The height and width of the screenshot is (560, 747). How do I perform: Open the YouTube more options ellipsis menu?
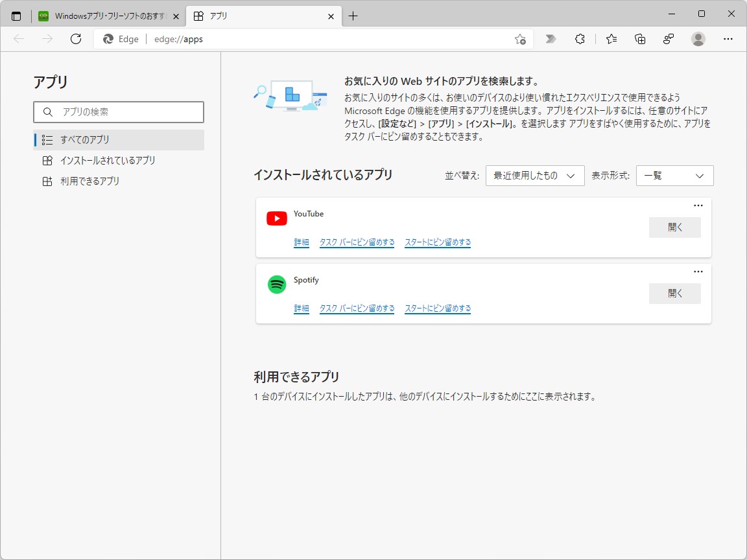(x=698, y=205)
